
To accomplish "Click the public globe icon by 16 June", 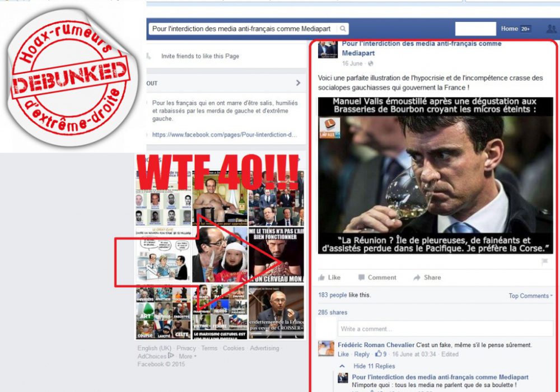I will (x=370, y=63).
